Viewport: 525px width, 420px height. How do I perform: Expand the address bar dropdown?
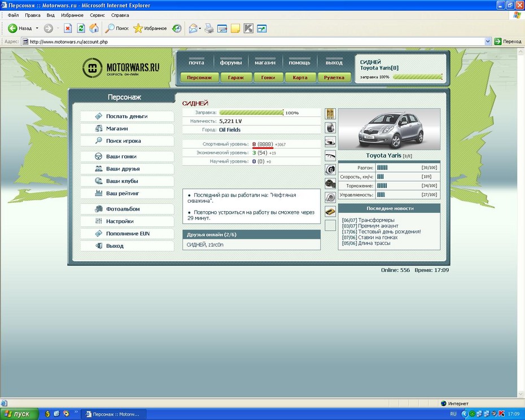click(x=488, y=41)
